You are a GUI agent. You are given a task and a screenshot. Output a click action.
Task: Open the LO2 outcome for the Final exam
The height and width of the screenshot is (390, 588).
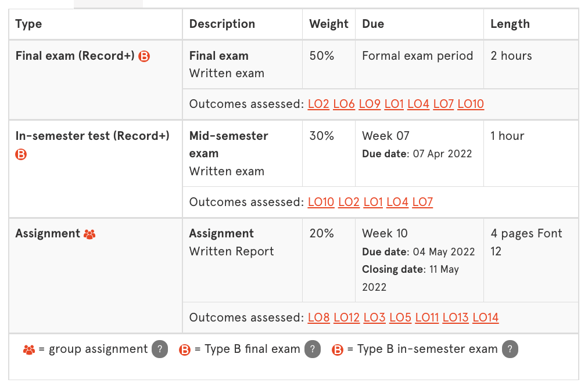[318, 104]
